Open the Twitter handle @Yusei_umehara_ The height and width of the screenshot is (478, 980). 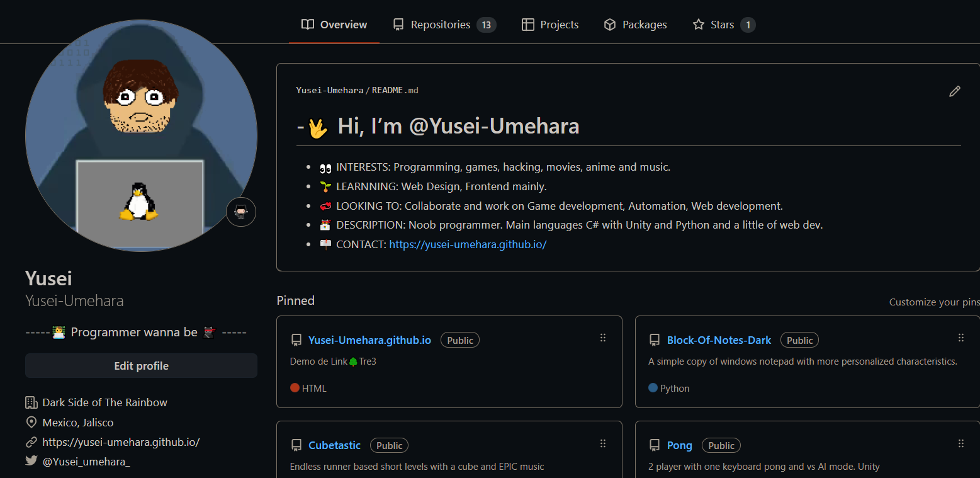pyautogui.click(x=86, y=462)
